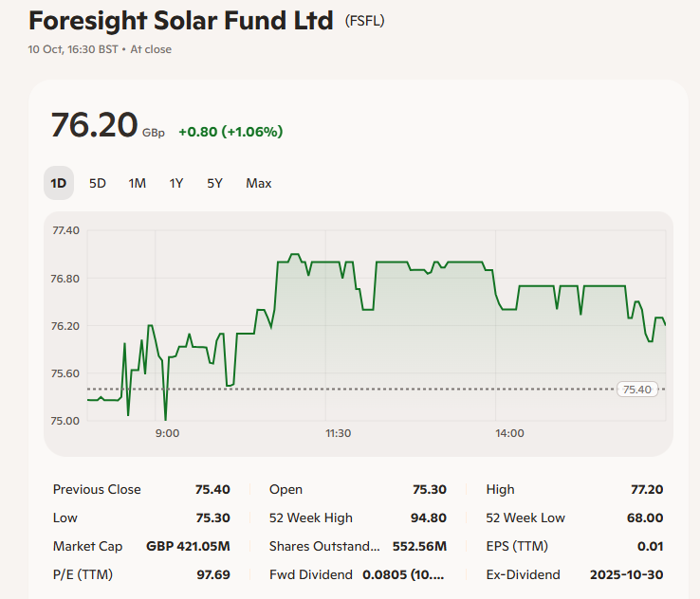The width and height of the screenshot is (700, 599).
Task: Show the 1Y price history
Action: point(176,183)
